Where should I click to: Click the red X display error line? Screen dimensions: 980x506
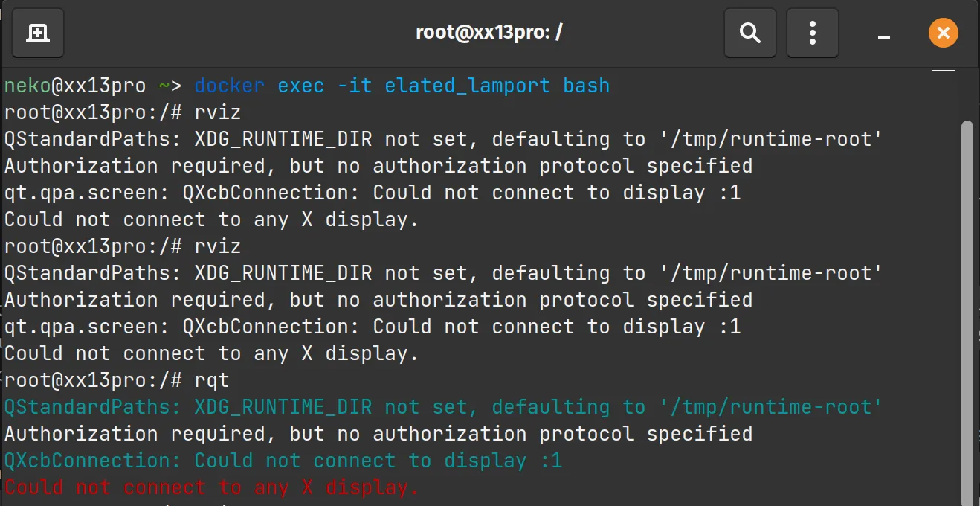212,487
